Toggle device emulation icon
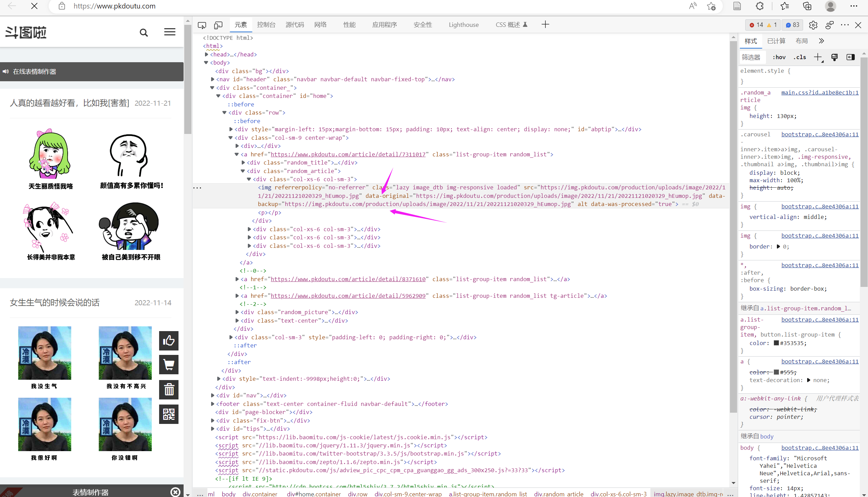This screenshot has height=497, width=868. (x=218, y=25)
